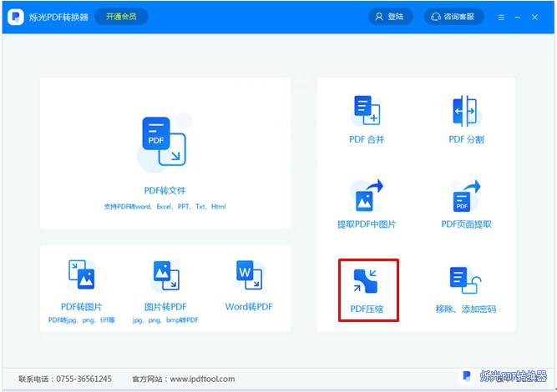The image size is (557, 392).
Task: Click the PDF压缩 text label
Action: (x=367, y=309)
